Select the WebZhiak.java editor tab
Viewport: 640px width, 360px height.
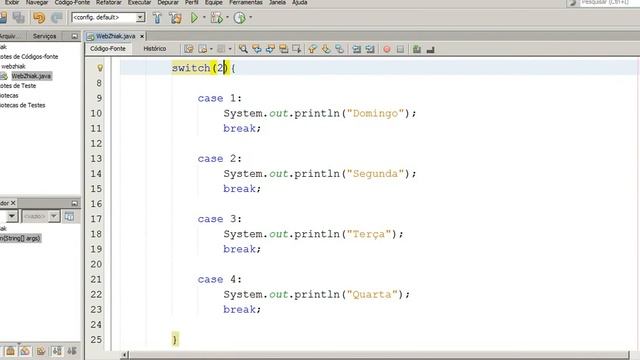[115, 36]
